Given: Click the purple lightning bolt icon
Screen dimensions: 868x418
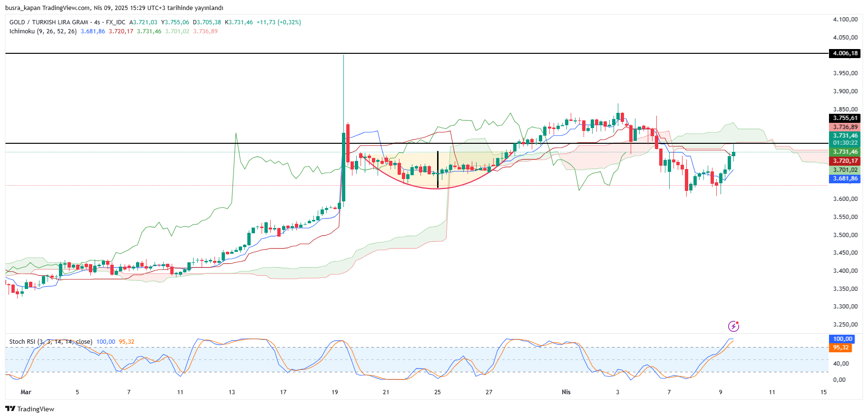Looking at the screenshot, I should point(733,326).
